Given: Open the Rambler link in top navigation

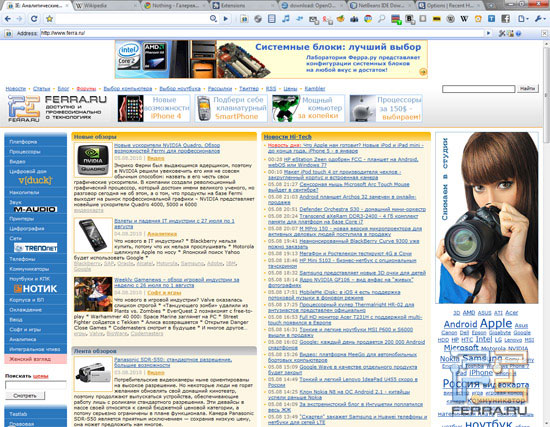Looking at the screenshot, I should [x=315, y=88].
